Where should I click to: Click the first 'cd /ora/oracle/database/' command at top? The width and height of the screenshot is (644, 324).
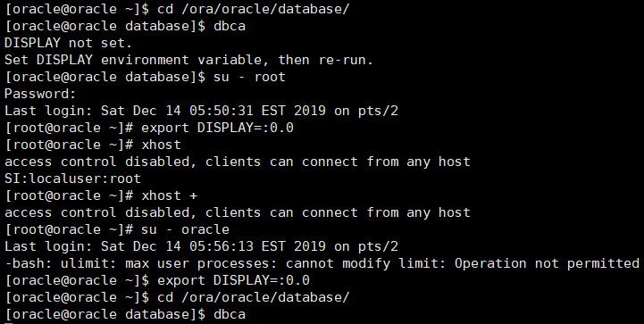coord(253,9)
